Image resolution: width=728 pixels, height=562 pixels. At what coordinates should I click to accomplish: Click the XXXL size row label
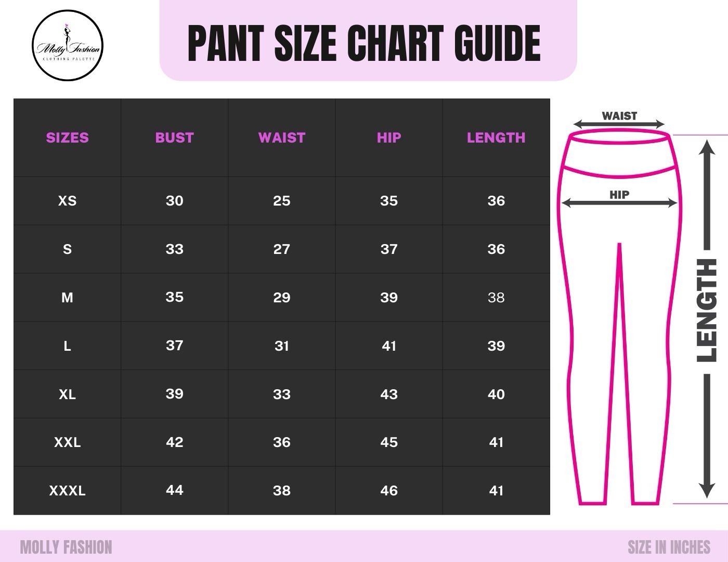coord(68,491)
